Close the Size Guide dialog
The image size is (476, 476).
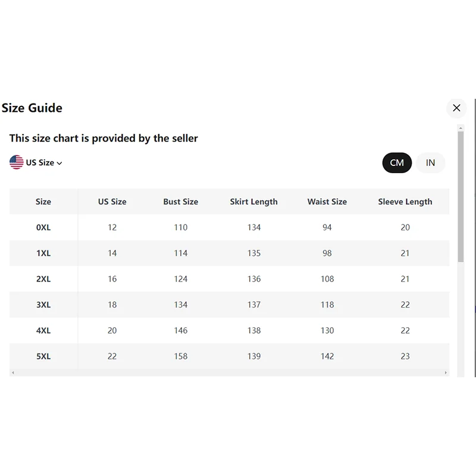[456, 108]
